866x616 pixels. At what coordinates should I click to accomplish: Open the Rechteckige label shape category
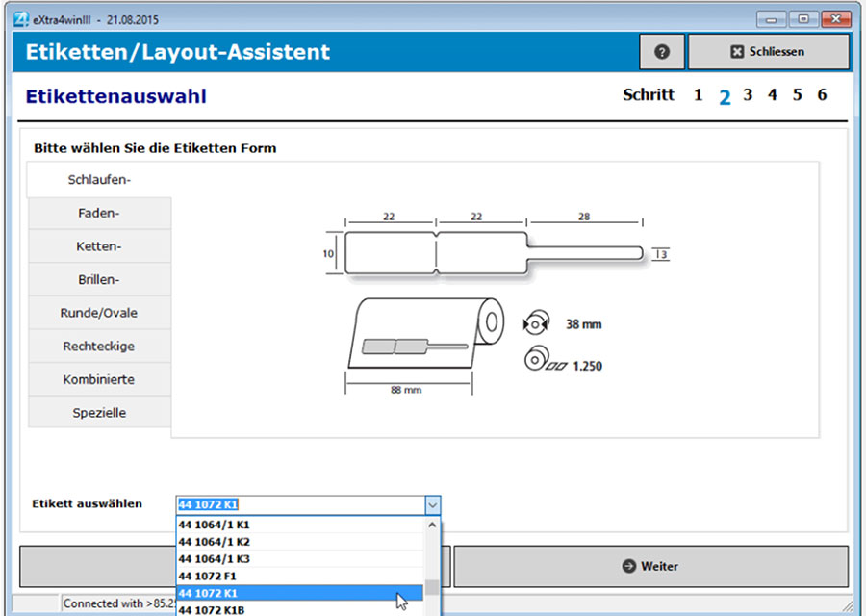(x=97, y=346)
